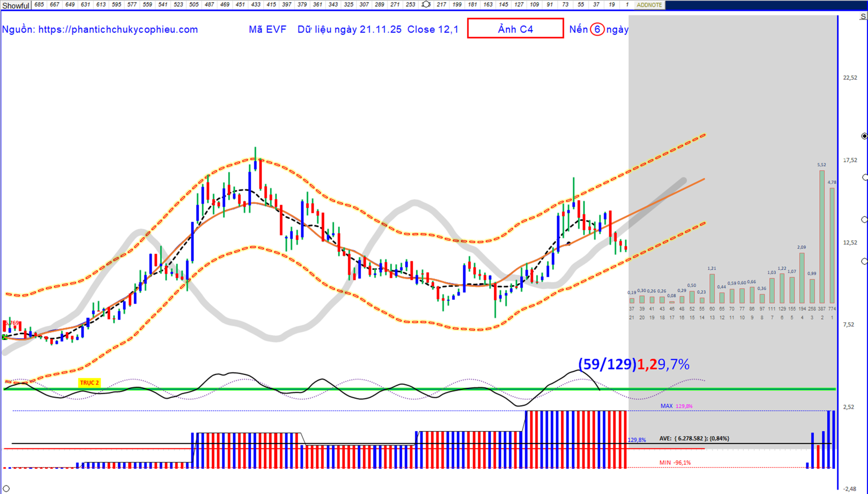The image size is (868, 494).
Task: Click the red-framed Ảnh C4 box
Action: click(515, 28)
